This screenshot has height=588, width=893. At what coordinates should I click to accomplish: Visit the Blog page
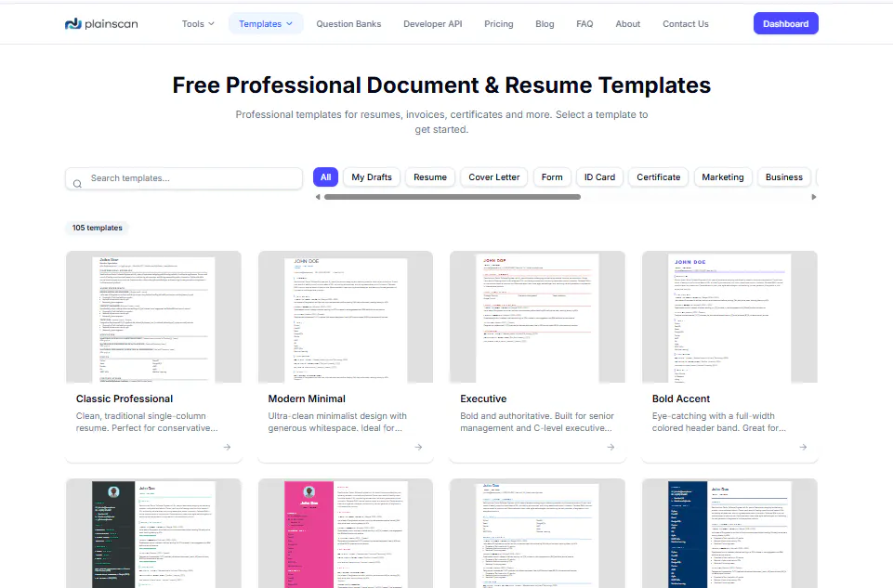pos(545,24)
